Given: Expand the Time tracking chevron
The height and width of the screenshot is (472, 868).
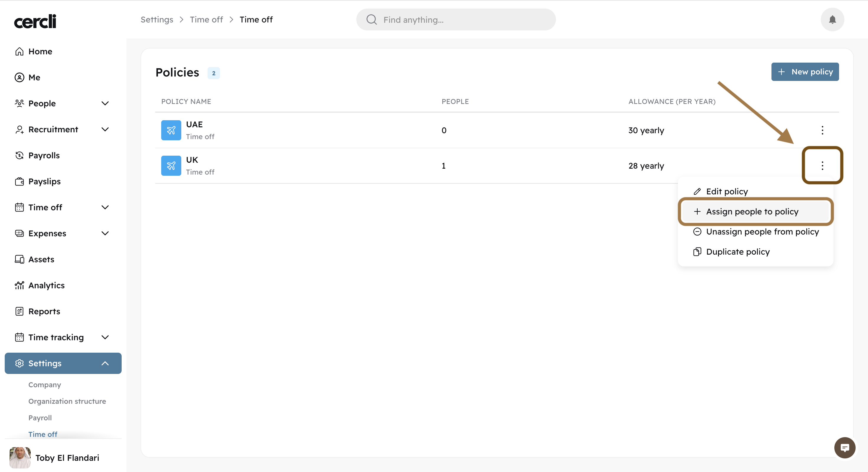Looking at the screenshot, I should click(105, 337).
